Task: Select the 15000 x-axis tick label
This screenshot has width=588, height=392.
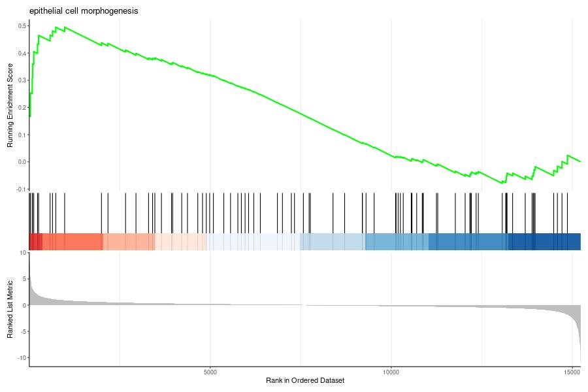Action: [572, 372]
